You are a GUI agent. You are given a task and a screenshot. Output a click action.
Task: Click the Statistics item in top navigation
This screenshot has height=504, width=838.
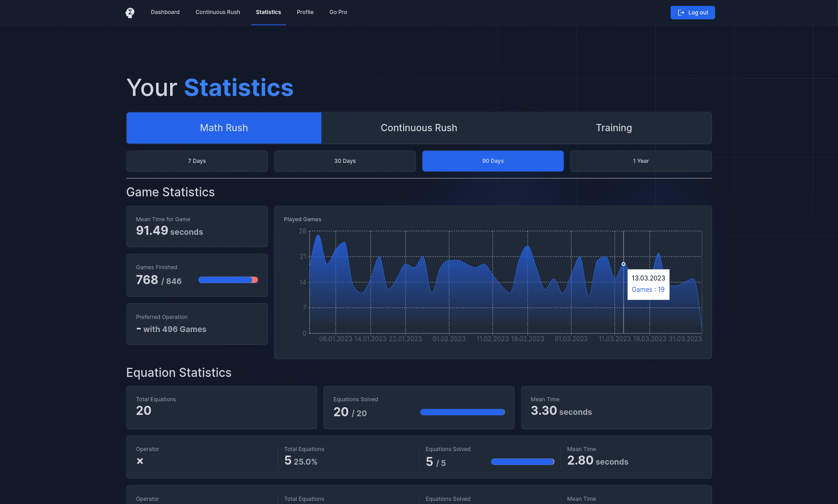point(268,12)
